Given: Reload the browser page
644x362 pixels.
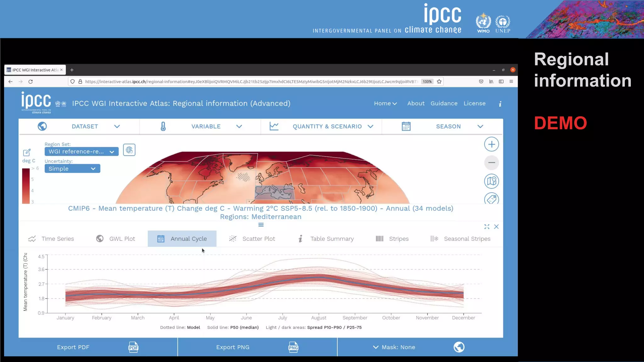Looking at the screenshot, I should 31,81.
